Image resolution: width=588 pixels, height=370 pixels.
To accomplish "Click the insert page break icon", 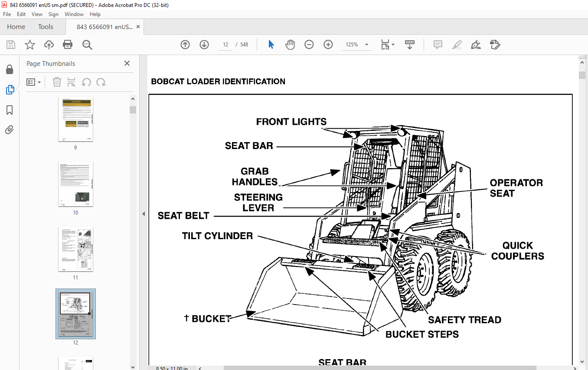I will click(72, 82).
